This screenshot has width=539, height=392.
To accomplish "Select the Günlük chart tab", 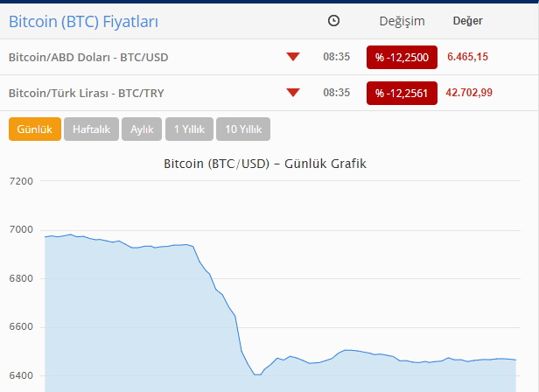I will 35,129.
